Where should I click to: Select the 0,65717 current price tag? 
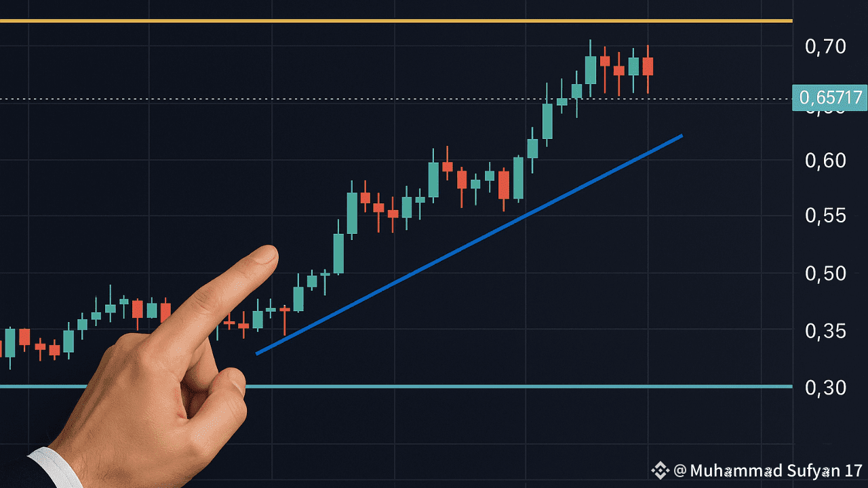(829, 98)
